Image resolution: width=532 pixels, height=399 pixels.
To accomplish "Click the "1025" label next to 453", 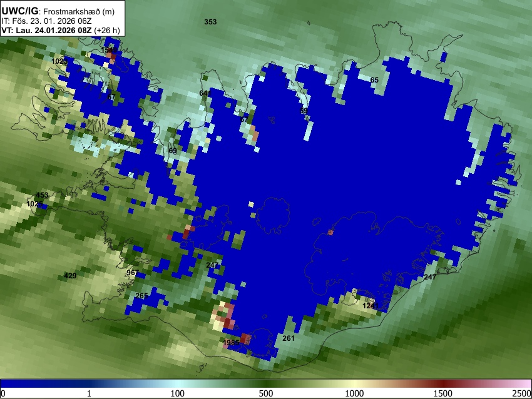I will (34, 204).
